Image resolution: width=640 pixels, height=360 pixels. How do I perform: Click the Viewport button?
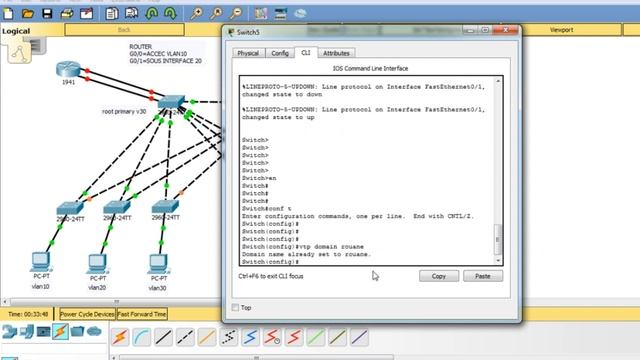coord(562,30)
